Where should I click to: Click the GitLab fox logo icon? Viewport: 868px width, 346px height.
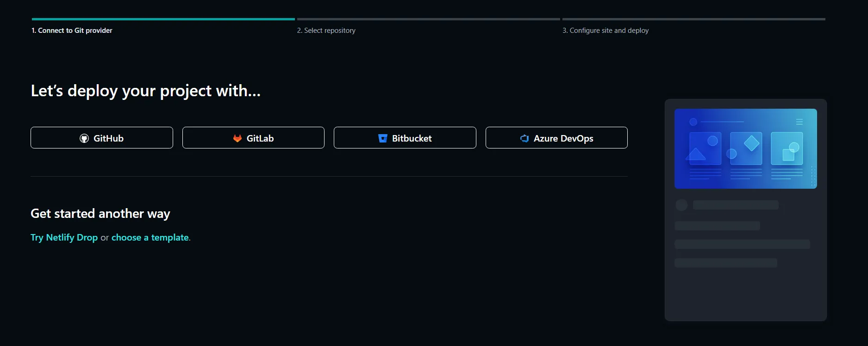point(237,138)
